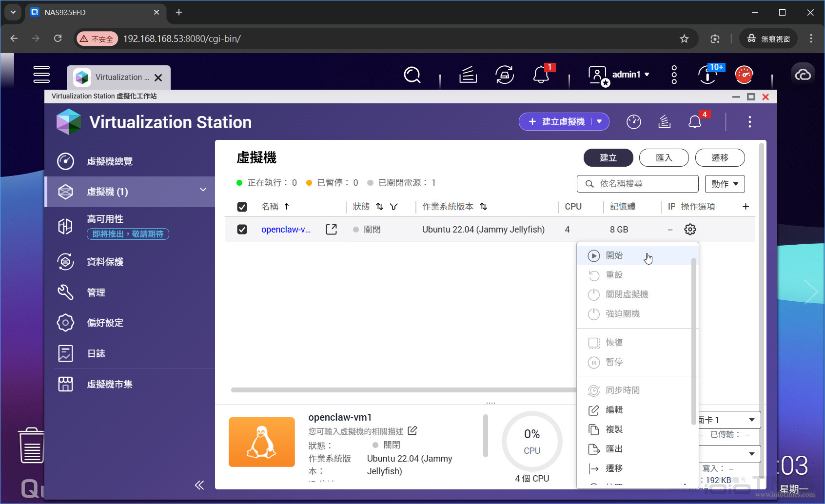Expand the 虛擬機 (1) sidebar section
The image size is (825, 504).
pyautogui.click(x=203, y=190)
